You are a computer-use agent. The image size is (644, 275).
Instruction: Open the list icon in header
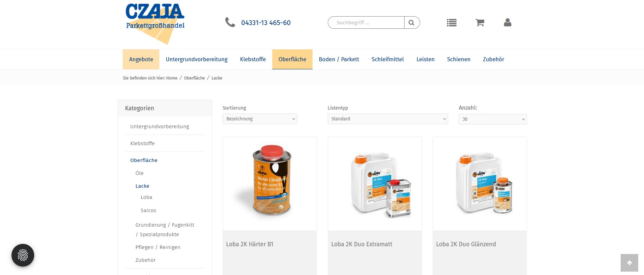click(452, 23)
